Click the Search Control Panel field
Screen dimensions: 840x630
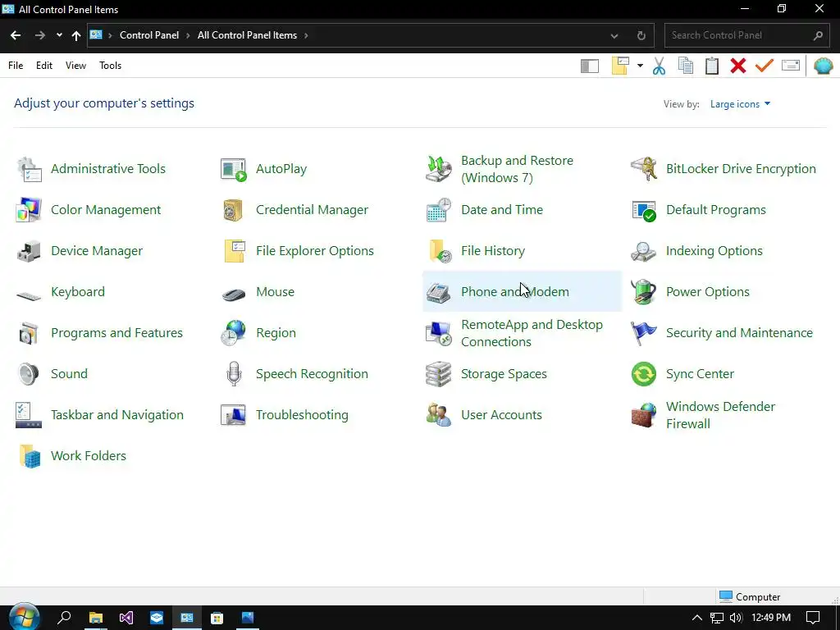(x=747, y=35)
